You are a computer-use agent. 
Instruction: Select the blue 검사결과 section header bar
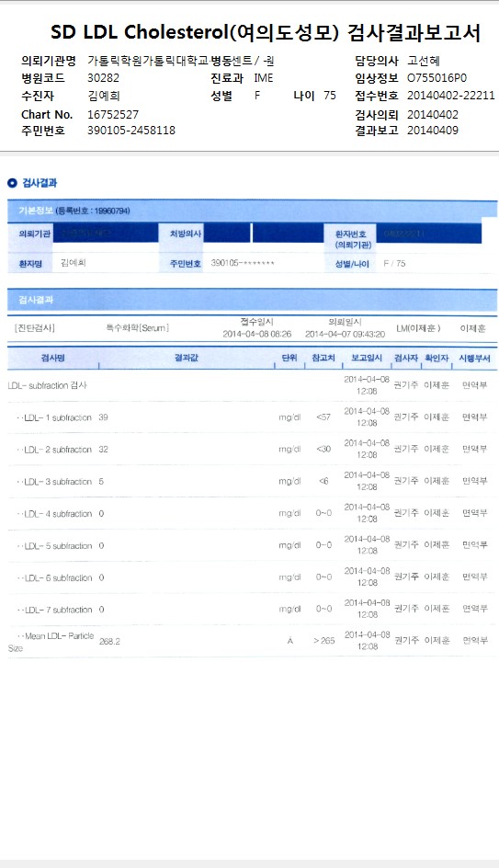click(x=253, y=300)
